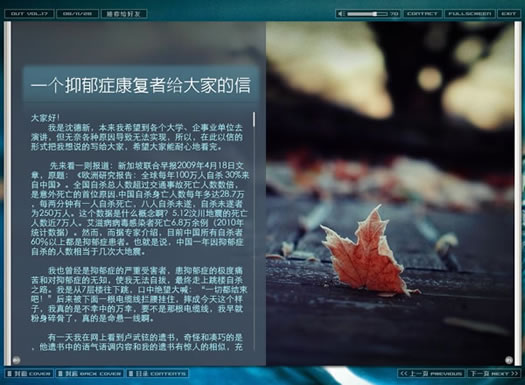Go to the Previous page
The height and width of the screenshot is (385, 525).
click(431, 373)
